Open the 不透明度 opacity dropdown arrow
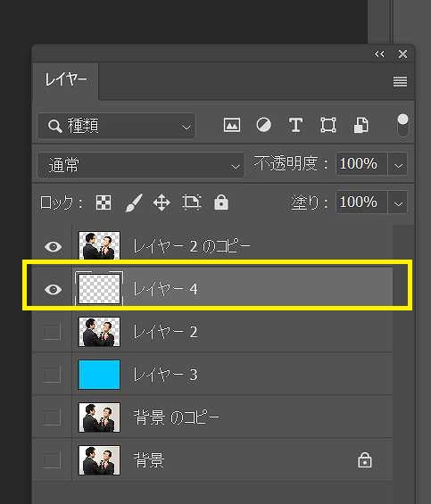The image size is (431, 504). click(398, 164)
